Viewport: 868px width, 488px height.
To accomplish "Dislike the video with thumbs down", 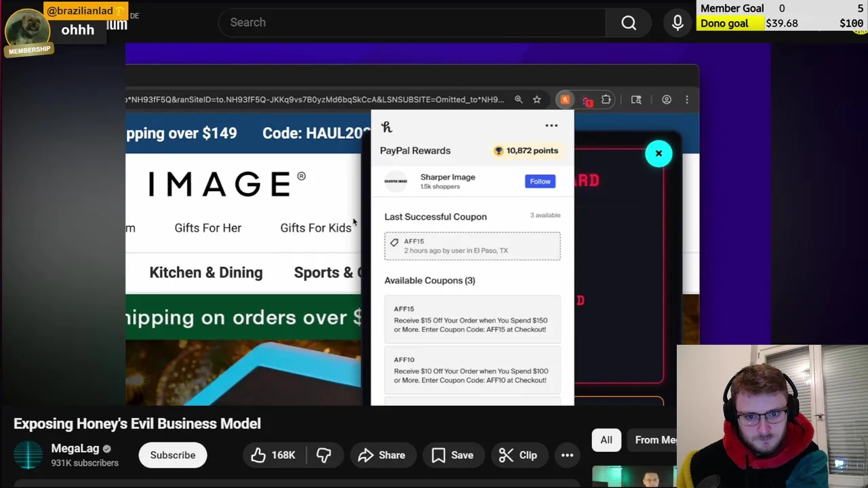I will pos(323,455).
